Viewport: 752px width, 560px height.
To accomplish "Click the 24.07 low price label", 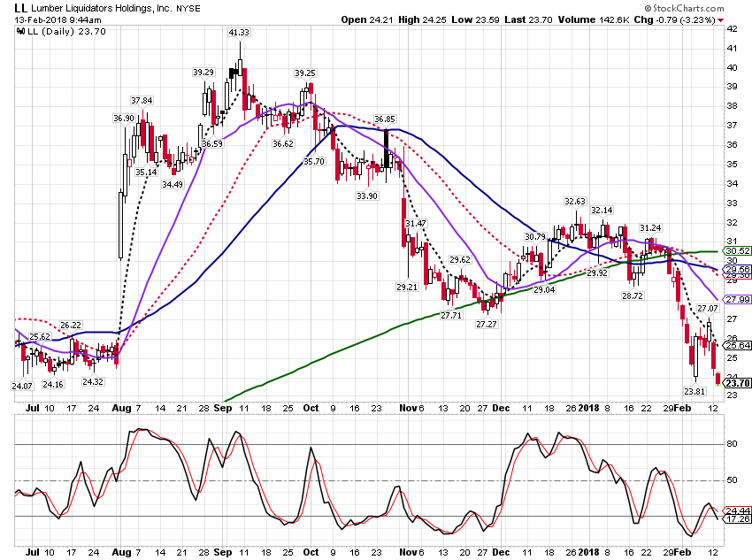I will (x=22, y=386).
